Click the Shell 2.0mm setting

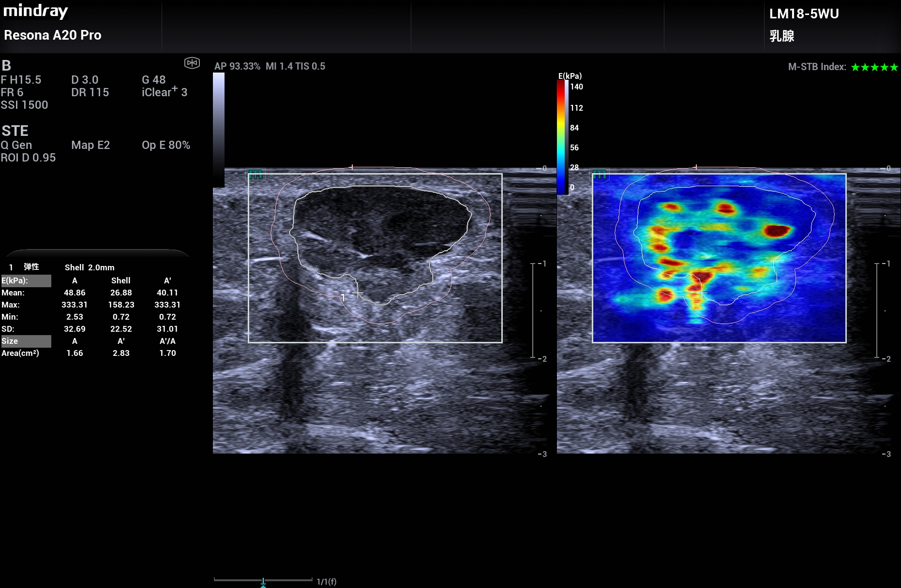pos(90,267)
